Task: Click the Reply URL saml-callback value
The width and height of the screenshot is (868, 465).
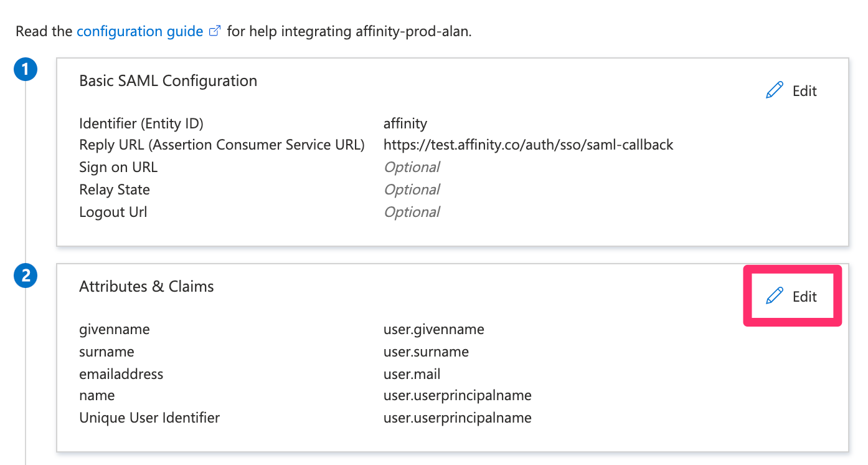Action: [529, 144]
